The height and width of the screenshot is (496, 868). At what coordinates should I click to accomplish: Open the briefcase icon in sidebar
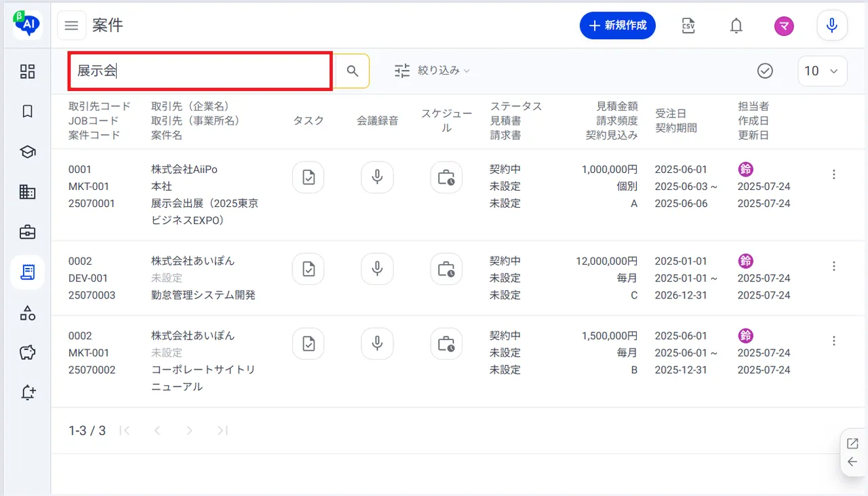click(27, 232)
